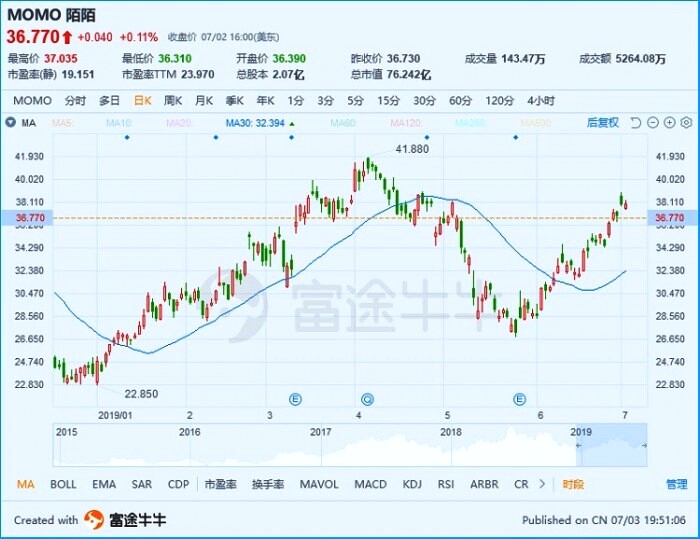This screenshot has height=539, width=700.
Task: Toggle MA30 moving average line
Action: [x=260, y=123]
